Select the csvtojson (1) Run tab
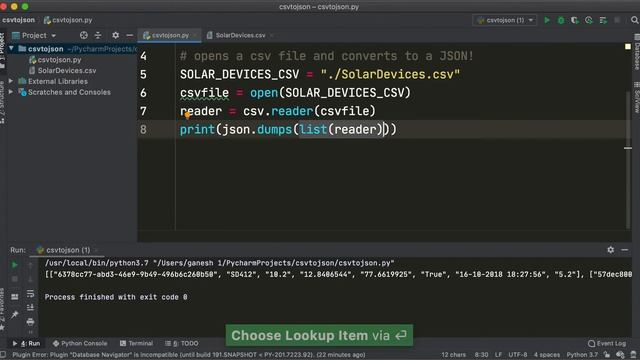This screenshot has width=640, height=360. point(68,250)
